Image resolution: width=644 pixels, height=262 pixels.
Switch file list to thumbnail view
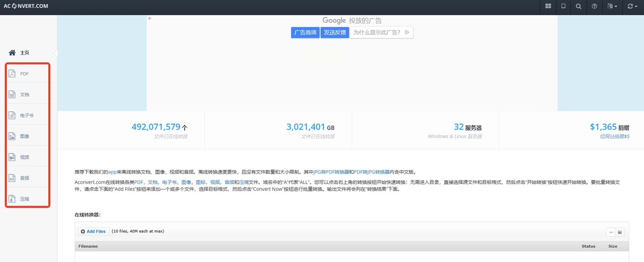point(620,232)
